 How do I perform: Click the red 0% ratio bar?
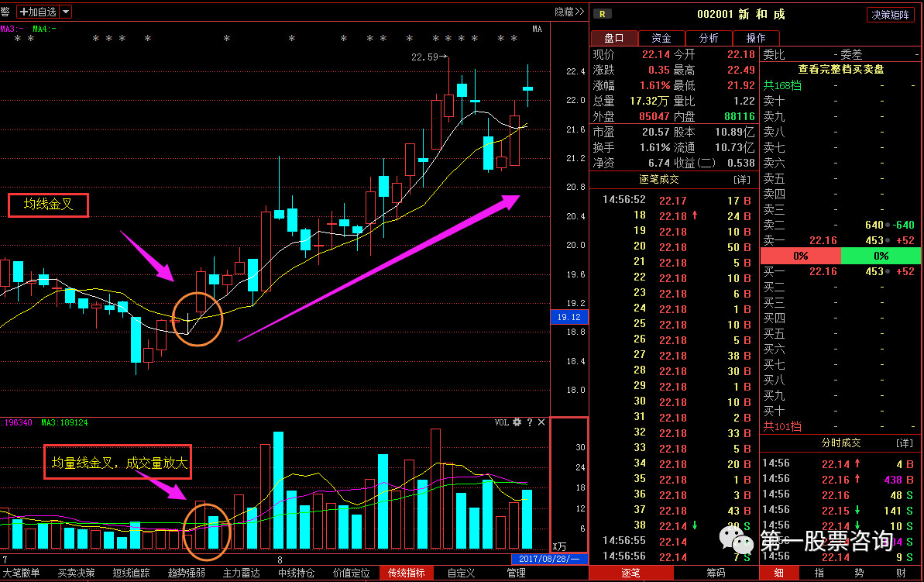(800, 256)
